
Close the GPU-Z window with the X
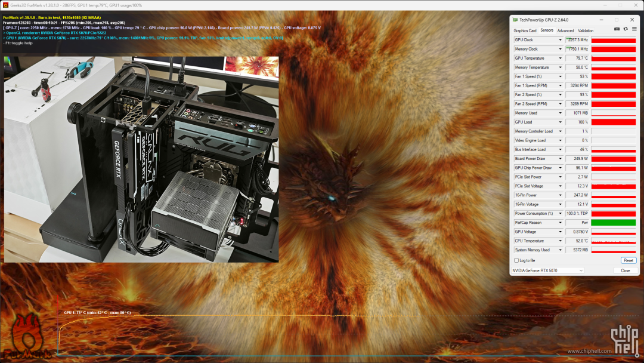click(x=631, y=20)
